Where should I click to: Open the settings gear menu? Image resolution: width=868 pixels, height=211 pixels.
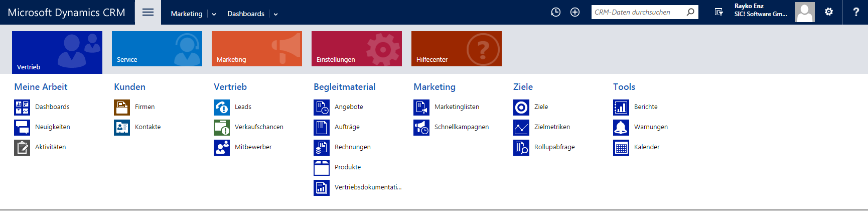pyautogui.click(x=829, y=12)
